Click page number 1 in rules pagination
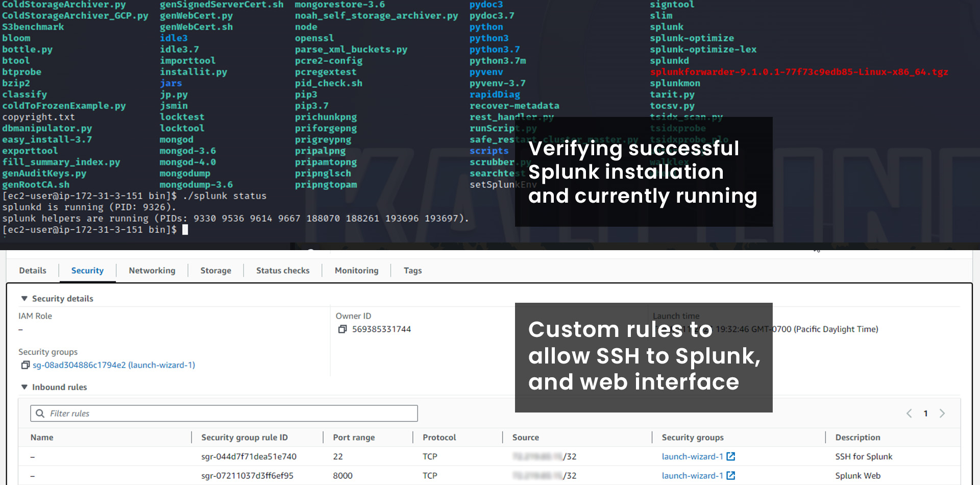 point(925,414)
